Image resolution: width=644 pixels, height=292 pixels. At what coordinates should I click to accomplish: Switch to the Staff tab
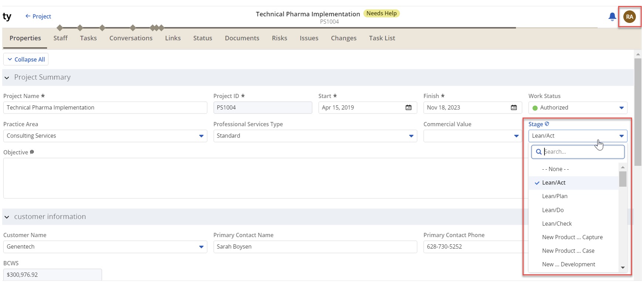coord(60,38)
